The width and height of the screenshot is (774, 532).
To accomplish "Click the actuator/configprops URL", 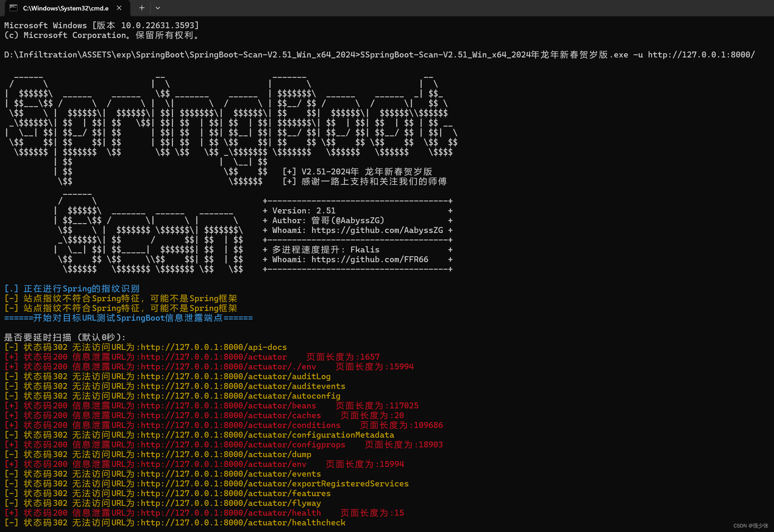I will point(243,445).
